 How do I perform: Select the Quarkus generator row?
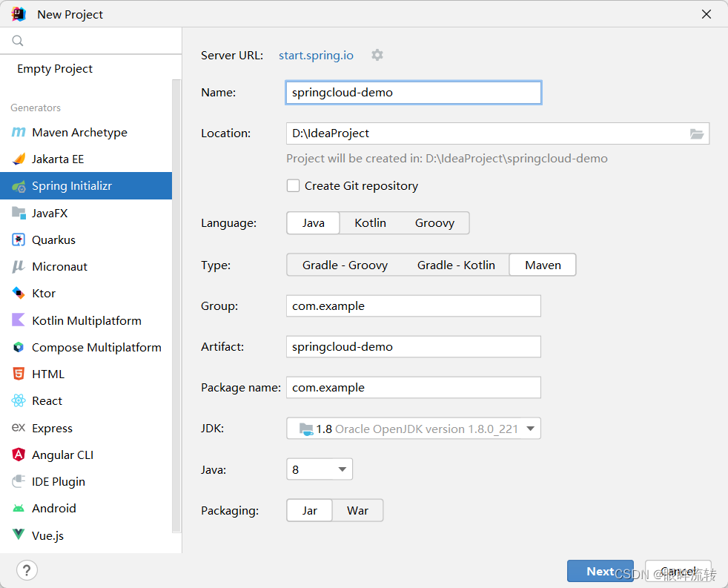point(86,240)
